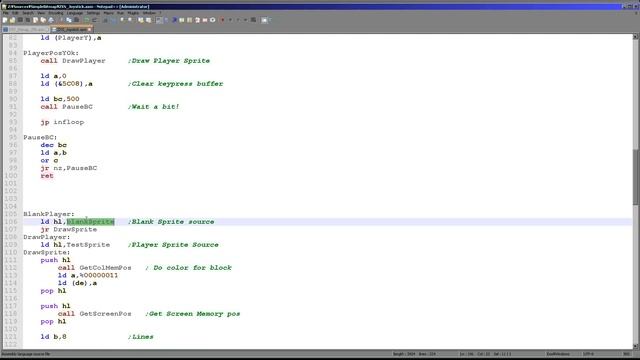Screen dimensions: 640x360
Task: Click the Paste toolbar icon
Action: [x=76, y=20]
